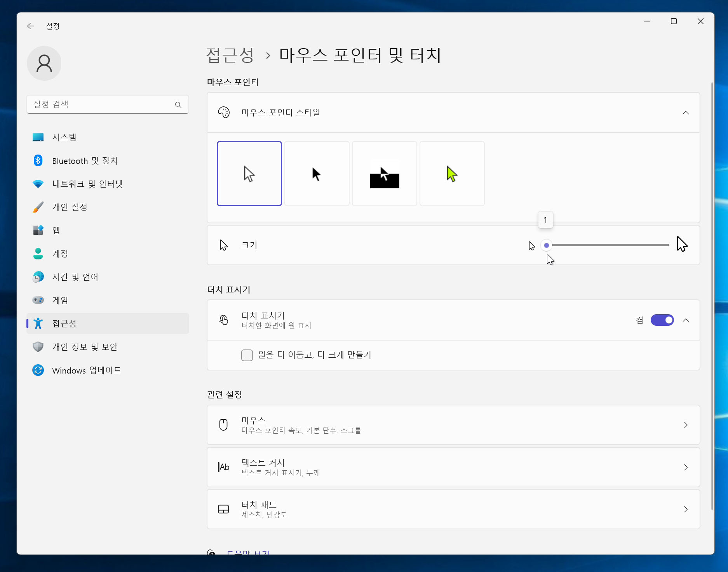Image resolution: width=728 pixels, height=572 pixels.
Task: Maximize the Settings window
Action: 674,21
